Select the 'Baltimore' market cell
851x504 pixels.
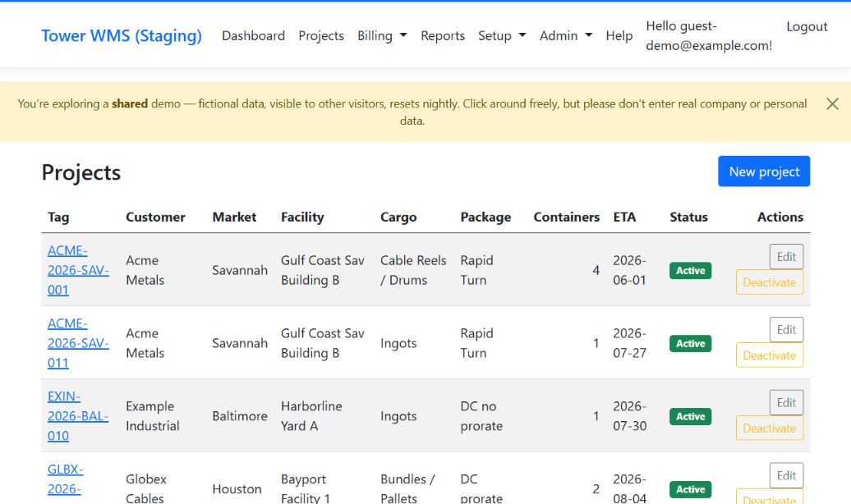click(240, 416)
